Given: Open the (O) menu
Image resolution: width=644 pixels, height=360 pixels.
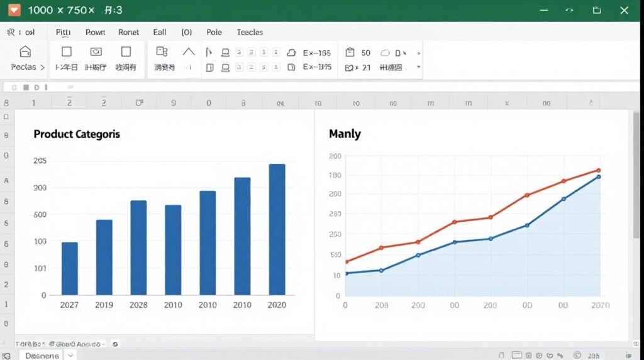Looking at the screenshot, I should click(186, 33).
